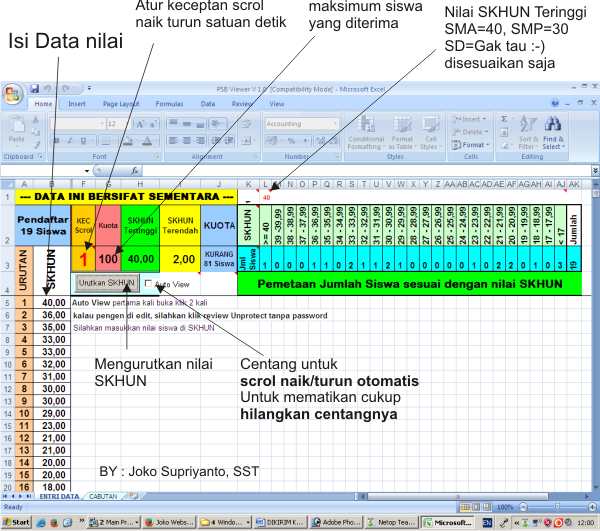Viewport: 600px width, 531px height.
Task: Select column header H
Action: tap(140, 184)
